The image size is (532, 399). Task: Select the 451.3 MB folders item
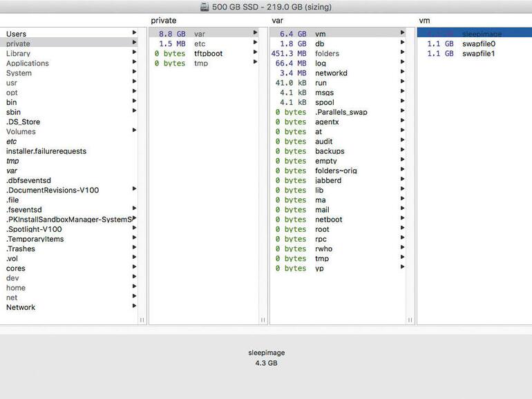coord(338,54)
